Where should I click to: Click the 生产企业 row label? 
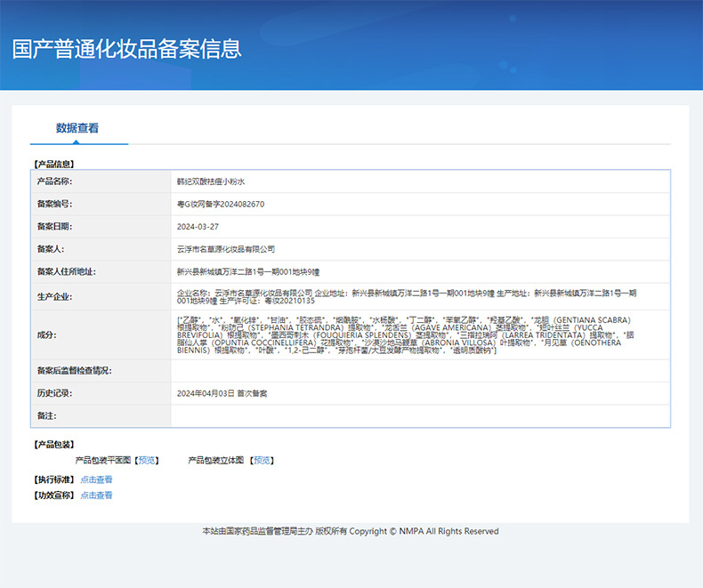pos(54,297)
